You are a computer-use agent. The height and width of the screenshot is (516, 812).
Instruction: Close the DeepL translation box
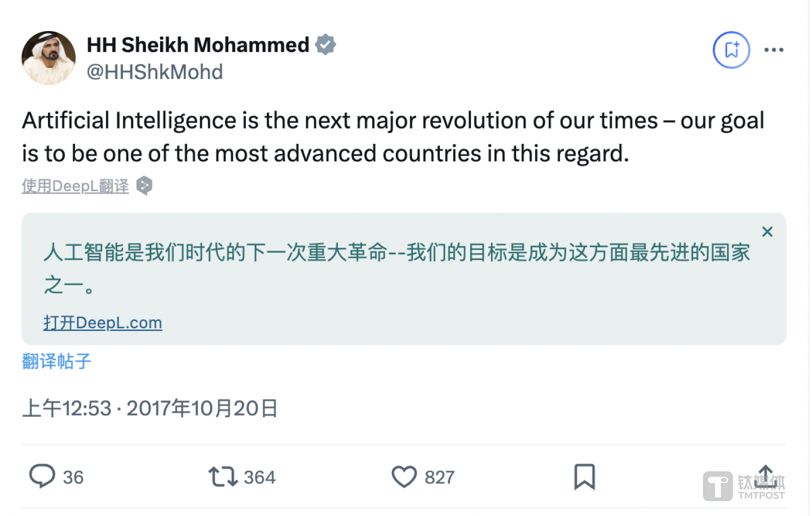click(x=767, y=232)
